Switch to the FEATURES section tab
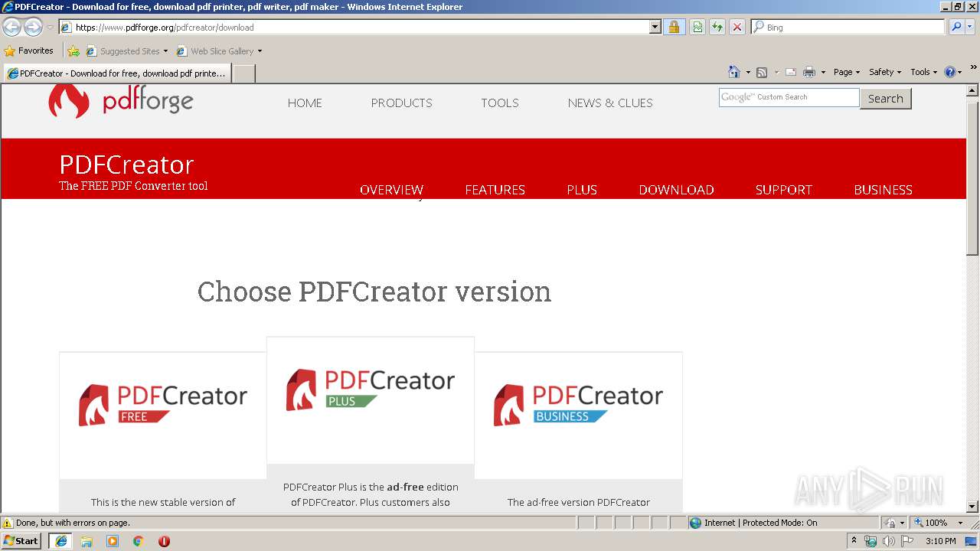The width and height of the screenshot is (980, 551). (x=495, y=190)
